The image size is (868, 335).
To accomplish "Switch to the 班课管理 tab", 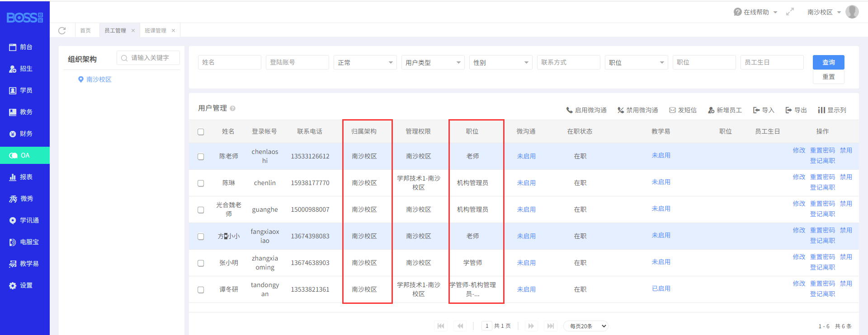I will [156, 31].
